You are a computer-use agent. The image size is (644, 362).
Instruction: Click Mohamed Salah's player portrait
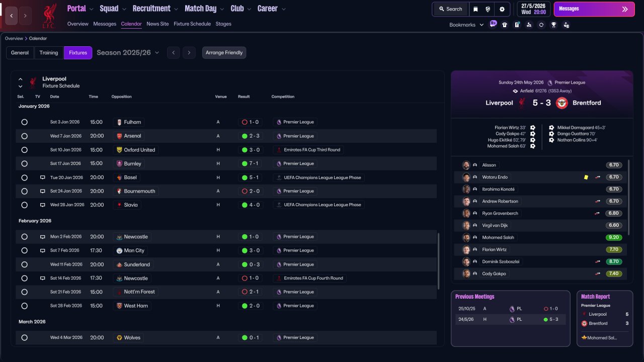pos(466,237)
